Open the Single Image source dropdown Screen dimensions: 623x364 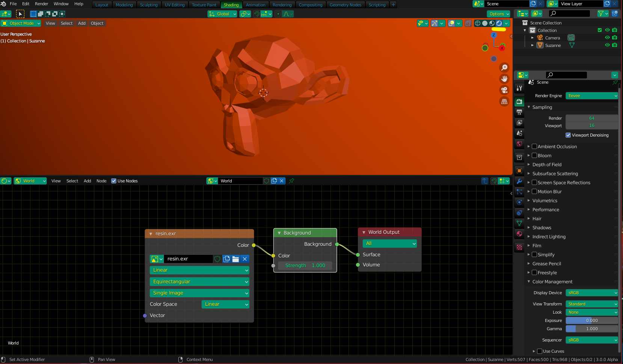click(x=199, y=293)
